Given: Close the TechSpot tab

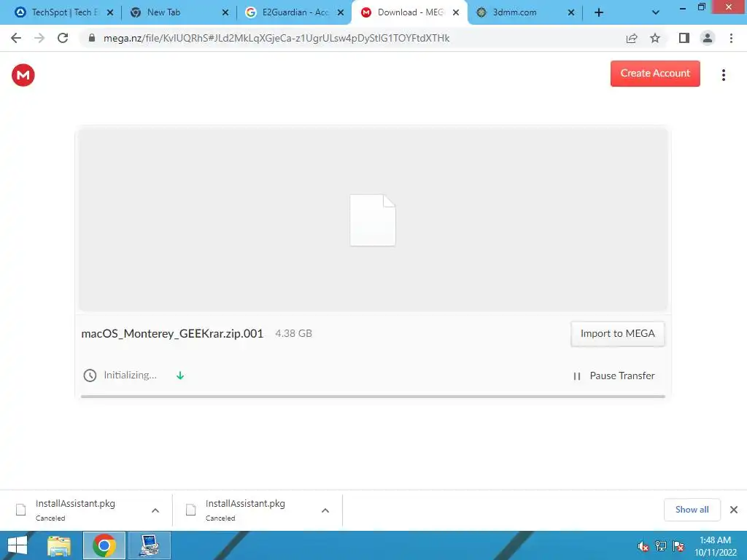Looking at the screenshot, I should tap(110, 13).
